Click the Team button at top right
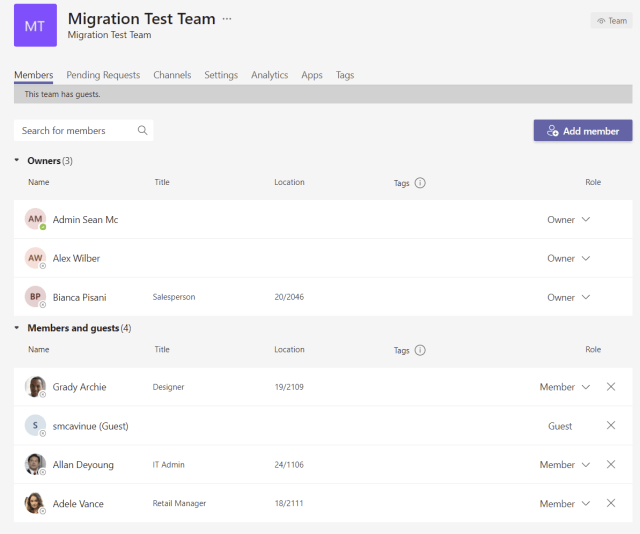 (x=611, y=21)
